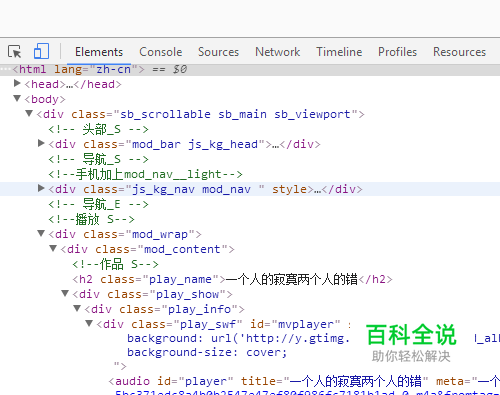Collapse the play_info div
The image size is (500, 395).
click(x=77, y=308)
